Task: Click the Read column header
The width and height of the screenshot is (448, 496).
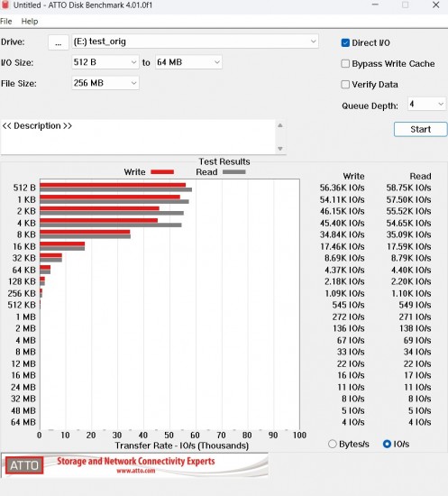Action: 420,176
